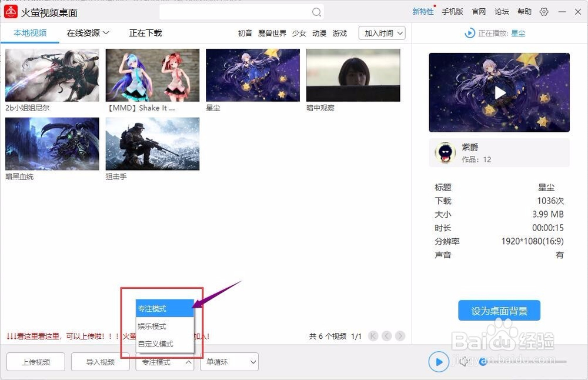
Task: Click author name 紫爵
Action: tap(470, 148)
